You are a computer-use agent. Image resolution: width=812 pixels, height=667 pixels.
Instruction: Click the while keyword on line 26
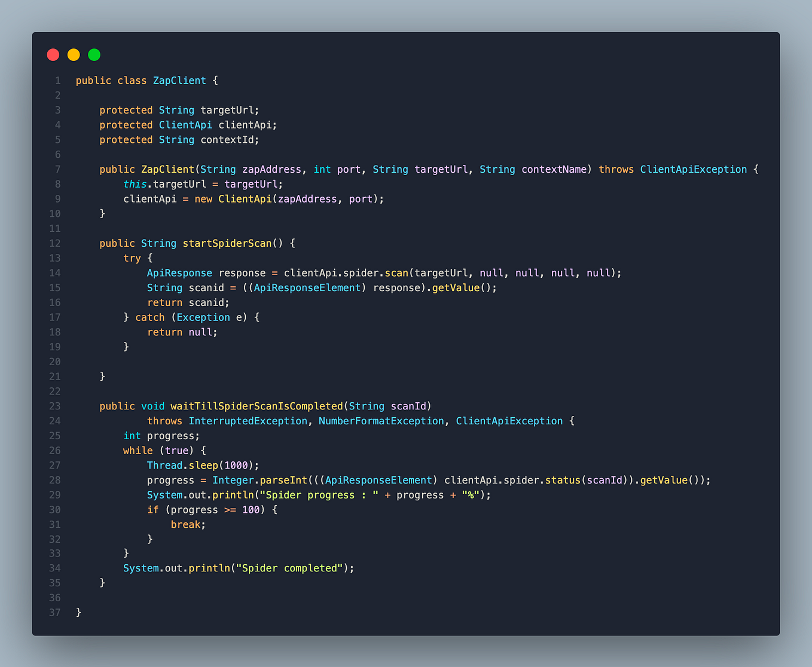[138, 450]
